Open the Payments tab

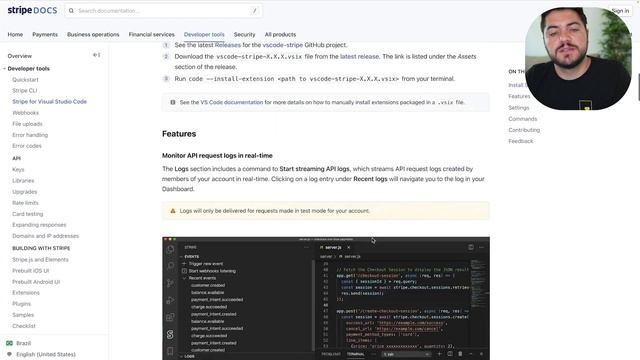click(45, 35)
